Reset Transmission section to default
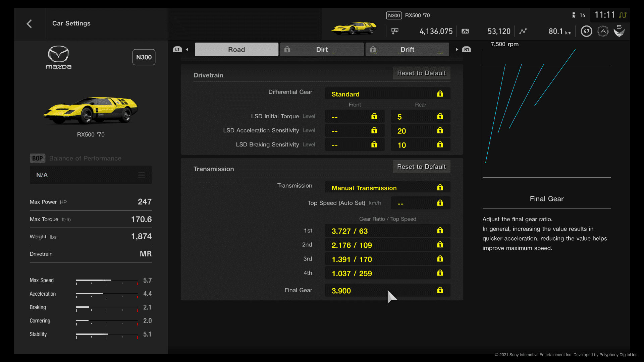The height and width of the screenshot is (362, 644). coord(422,167)
